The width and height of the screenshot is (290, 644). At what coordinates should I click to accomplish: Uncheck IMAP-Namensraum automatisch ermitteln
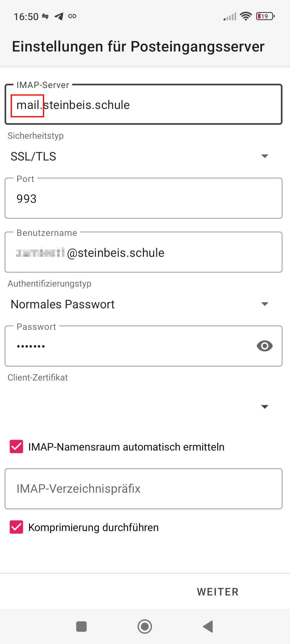click(16, 447)
